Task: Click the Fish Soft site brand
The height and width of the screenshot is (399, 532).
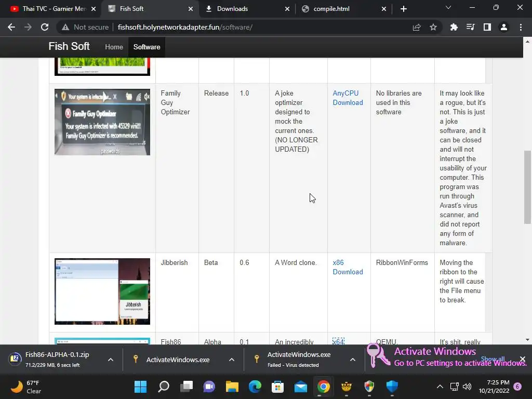Action: pyautogui.click(x=69, y=46)
